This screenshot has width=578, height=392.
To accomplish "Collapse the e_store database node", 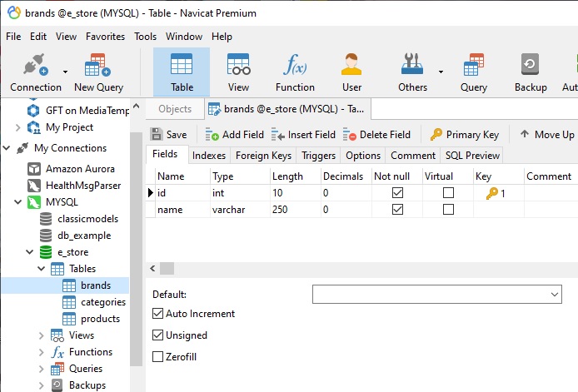I will (x=29, y=252).
